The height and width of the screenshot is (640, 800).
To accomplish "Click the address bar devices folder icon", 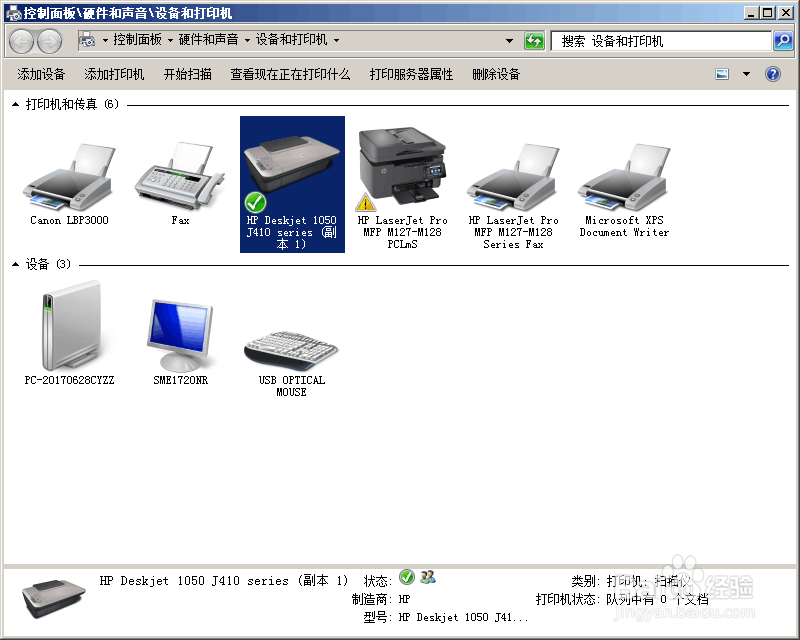I will click(88, 40).
